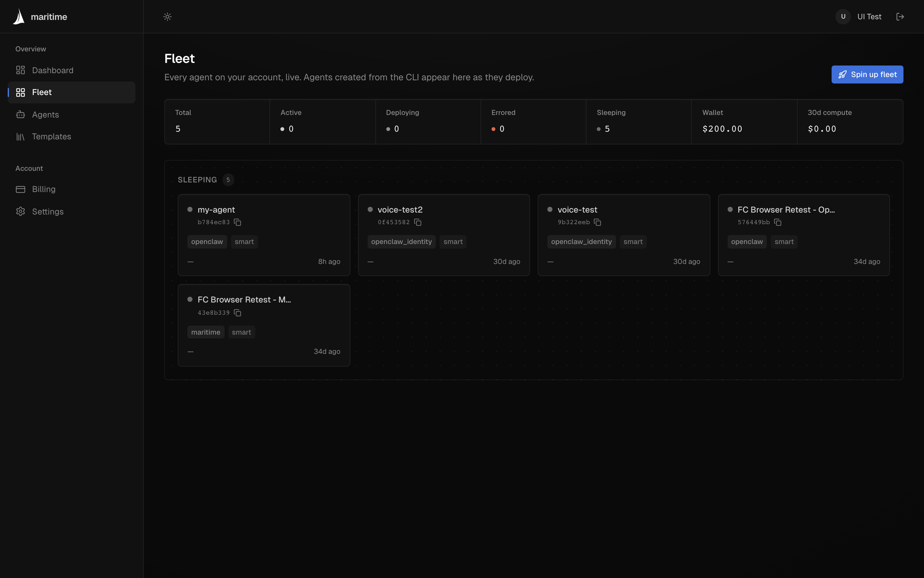Click Spin up fleet button text
The image size is (924, 578).
tap(874, 74)
